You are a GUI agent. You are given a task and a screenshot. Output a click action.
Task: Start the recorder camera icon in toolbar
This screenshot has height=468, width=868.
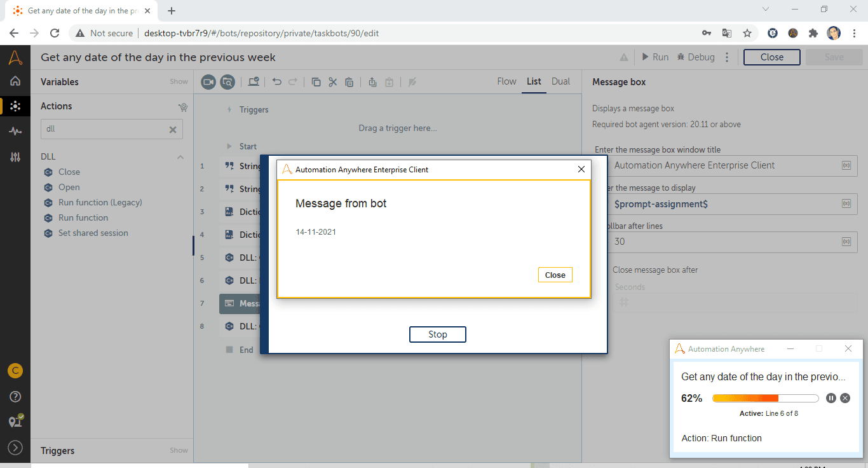tap(209, 81)
